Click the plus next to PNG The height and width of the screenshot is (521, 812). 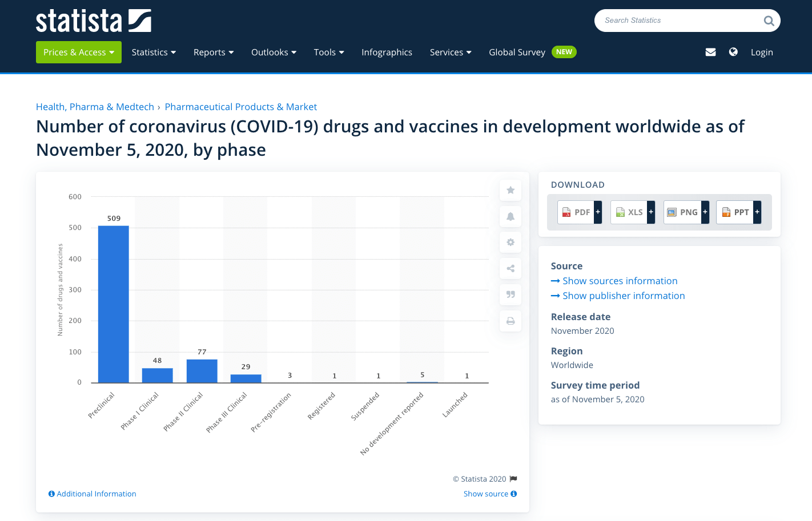[x=705, y=212]
